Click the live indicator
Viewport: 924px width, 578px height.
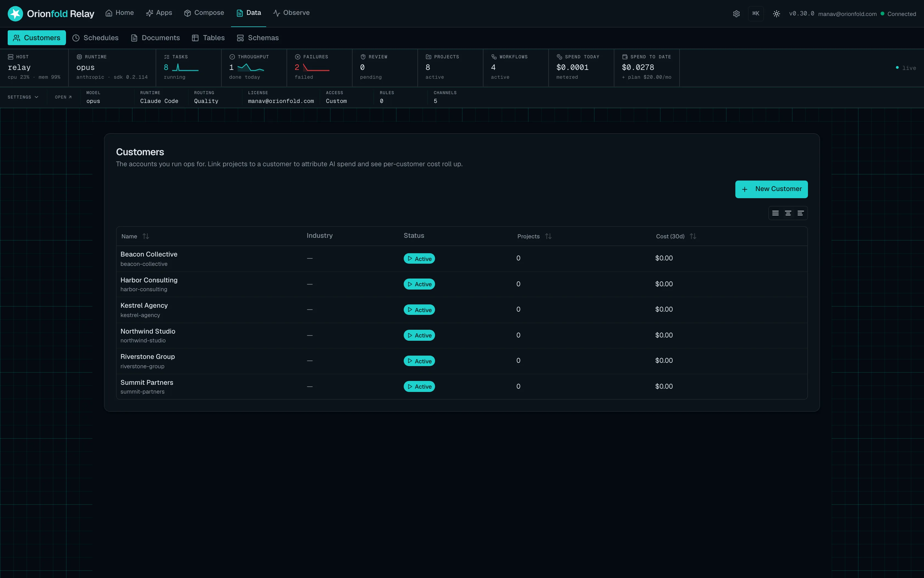pyautogui.click(x=906, y=68)
